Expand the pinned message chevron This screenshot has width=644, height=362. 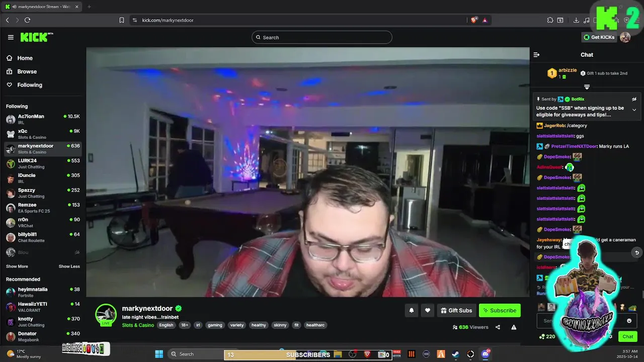(x=634, y=110)
